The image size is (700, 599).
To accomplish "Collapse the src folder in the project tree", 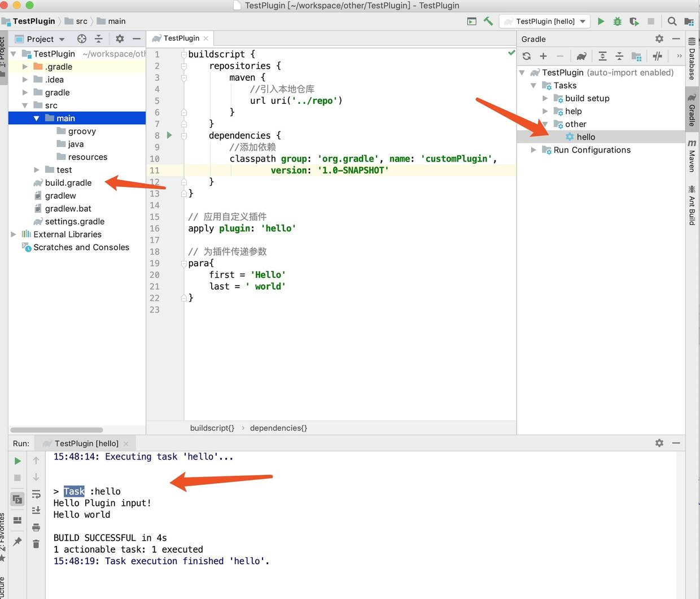I will pyautogui.click(x=25, y=106).
